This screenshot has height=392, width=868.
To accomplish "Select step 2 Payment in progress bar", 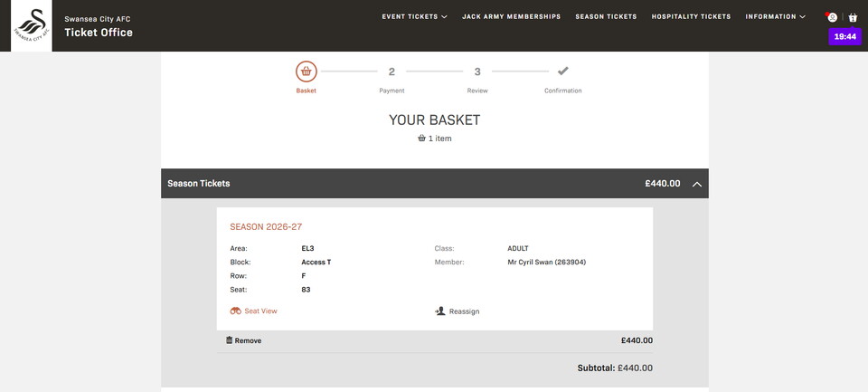I will [x=392, y=72].
